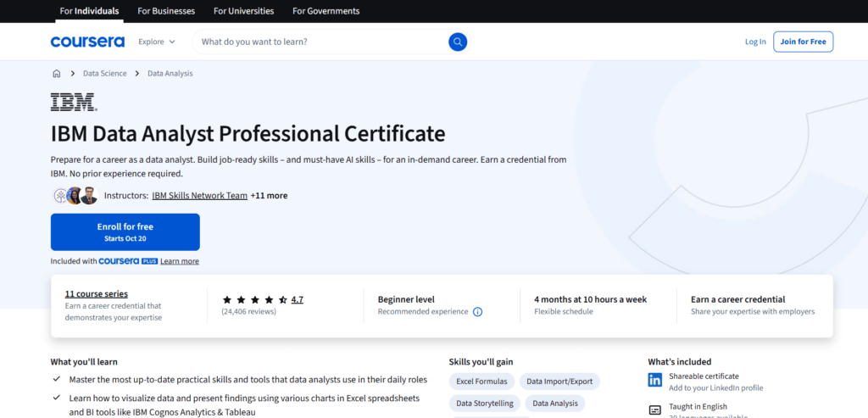Click the IBM logo

tap(74, 103)
